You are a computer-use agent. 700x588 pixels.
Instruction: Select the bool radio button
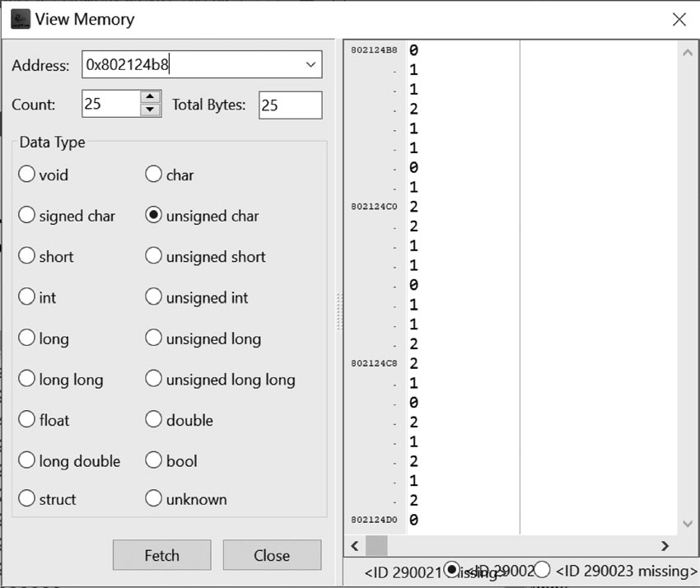click(153, 460)
